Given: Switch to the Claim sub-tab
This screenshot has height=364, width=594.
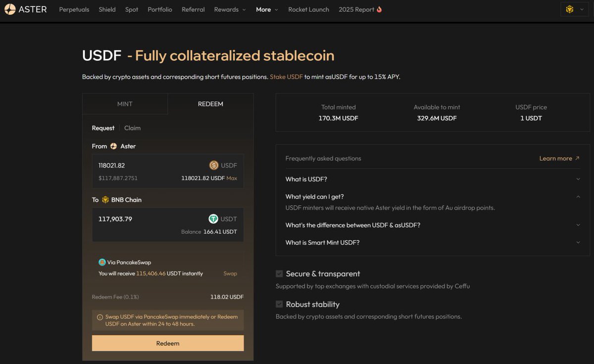Looking at the screenshot, I should point(132,128).
